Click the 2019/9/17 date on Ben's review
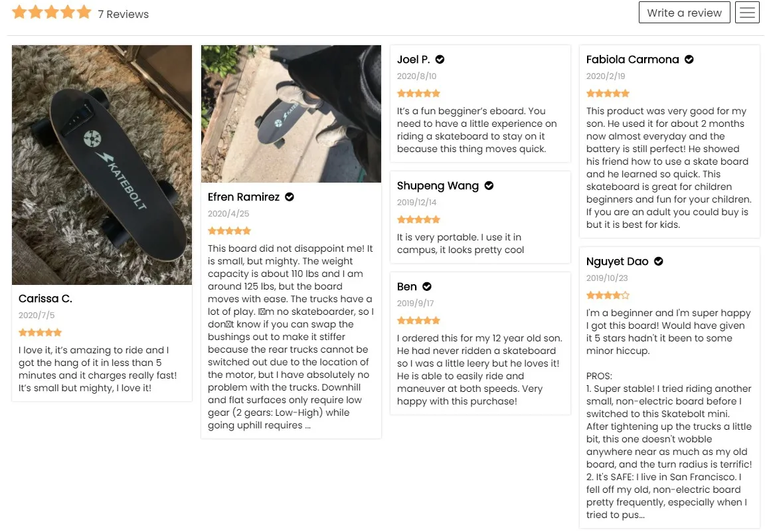This screenshot has width=765, height=532. coord(415,304)
